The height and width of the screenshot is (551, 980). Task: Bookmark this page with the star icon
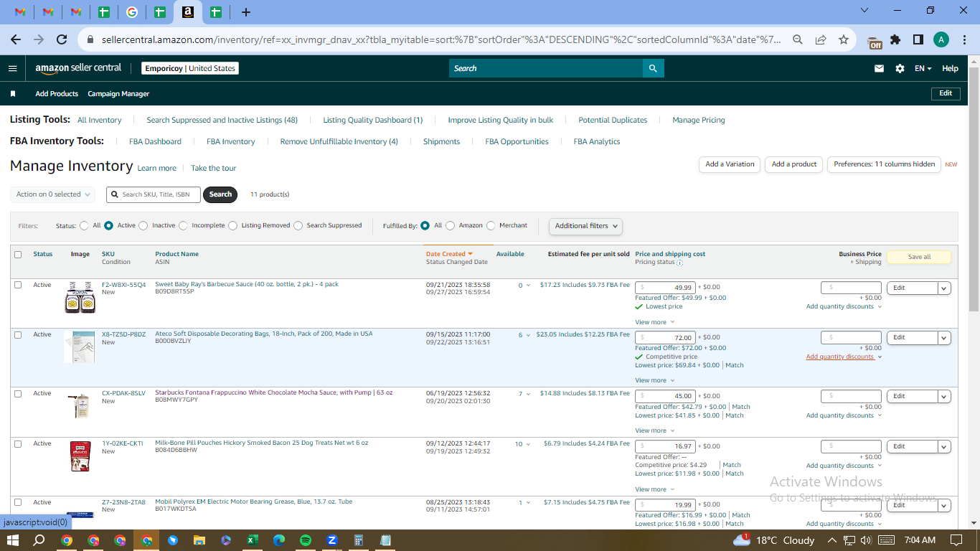pyautogui.click(x=844, y=39)
